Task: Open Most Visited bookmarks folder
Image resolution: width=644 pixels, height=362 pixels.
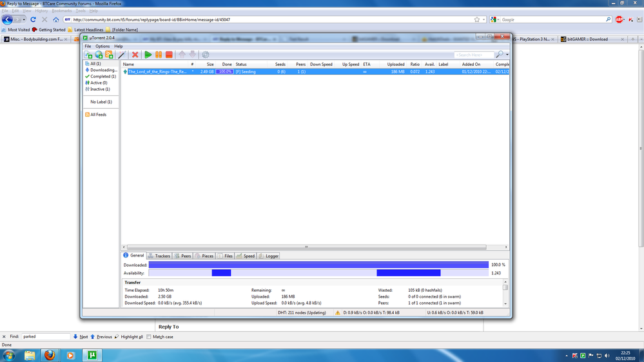Action: click(15, 30)
